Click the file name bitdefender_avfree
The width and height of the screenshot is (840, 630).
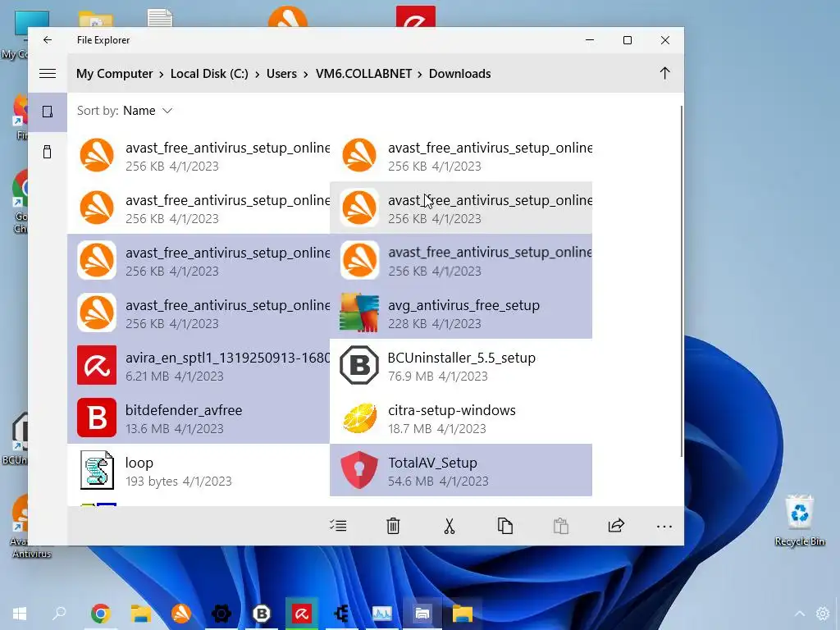click(184, 410)
